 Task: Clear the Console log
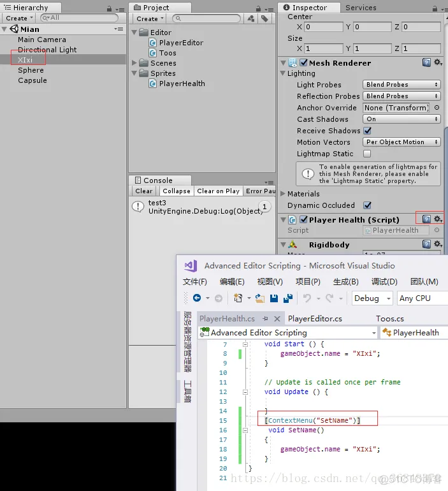[x=143, y=191]
